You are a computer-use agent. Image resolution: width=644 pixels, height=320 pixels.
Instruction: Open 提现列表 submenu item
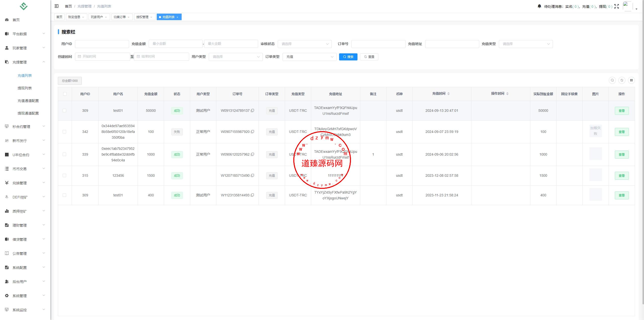click(x=25, y=88)
